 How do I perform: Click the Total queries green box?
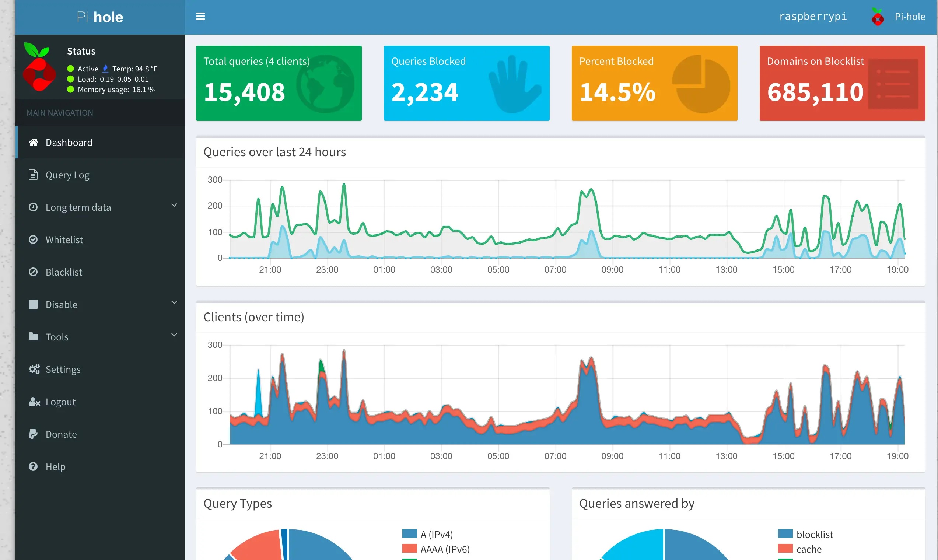click(x=279, y=83)
